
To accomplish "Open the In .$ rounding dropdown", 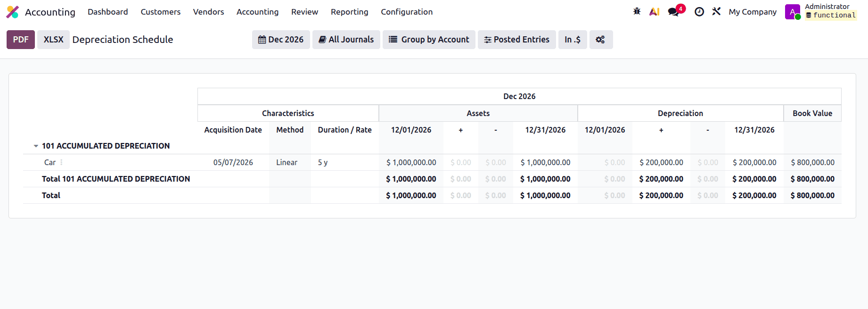I will point(573,40).
